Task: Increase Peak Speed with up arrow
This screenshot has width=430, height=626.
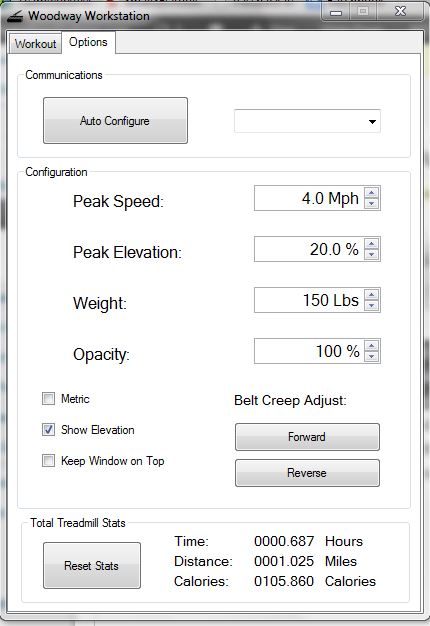Action: pos(371,193)
